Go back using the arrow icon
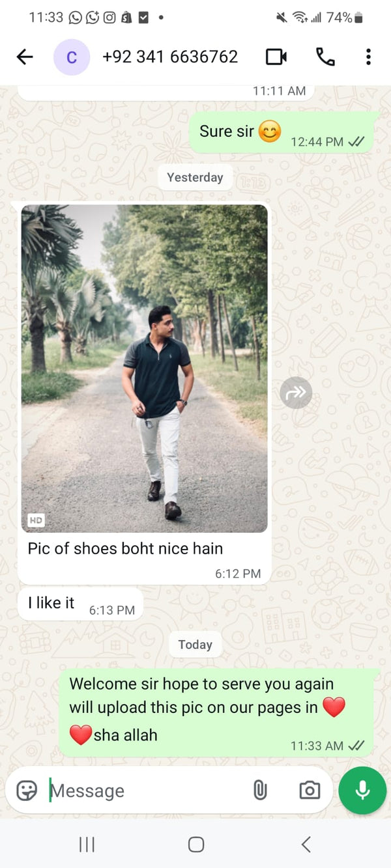Screen dimensions: 391x868 [x=25, y=57]
